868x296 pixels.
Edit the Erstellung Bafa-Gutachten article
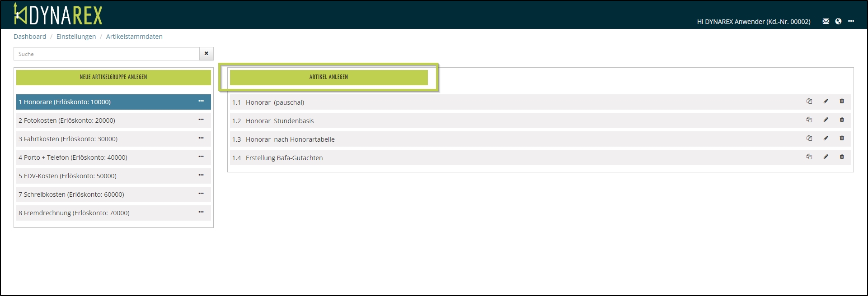tap(826, 157)
